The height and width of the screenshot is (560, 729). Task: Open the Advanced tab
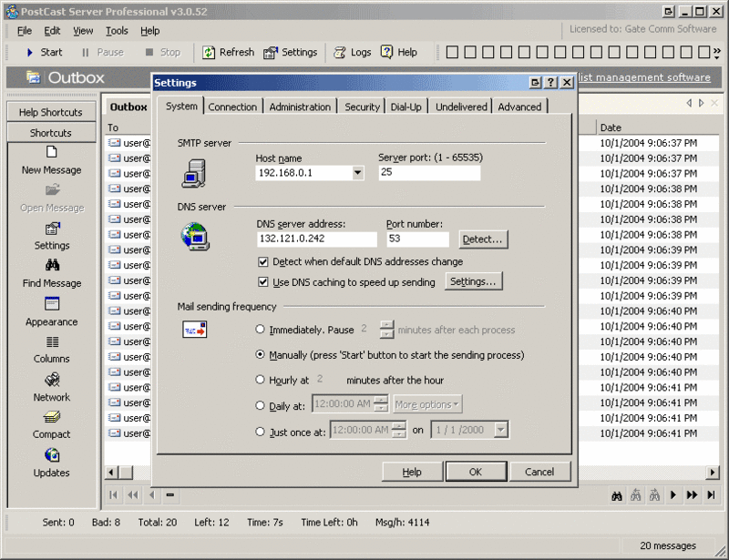(x=519, y=107)
